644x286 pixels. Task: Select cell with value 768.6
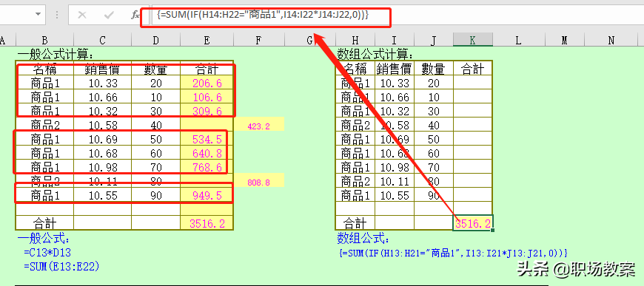(207, 167)
